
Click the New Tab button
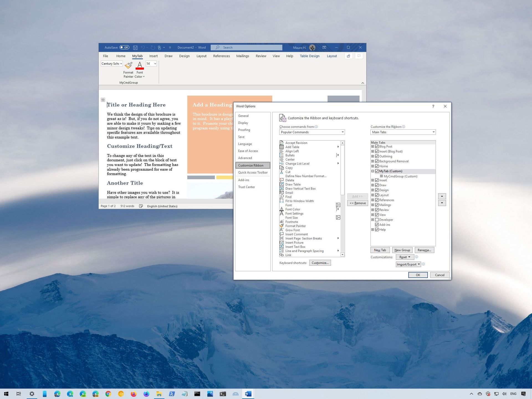[x=380, y=250]
